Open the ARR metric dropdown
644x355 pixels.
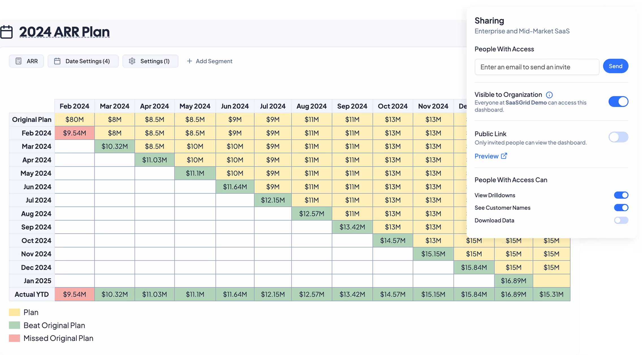coord(27,61)
